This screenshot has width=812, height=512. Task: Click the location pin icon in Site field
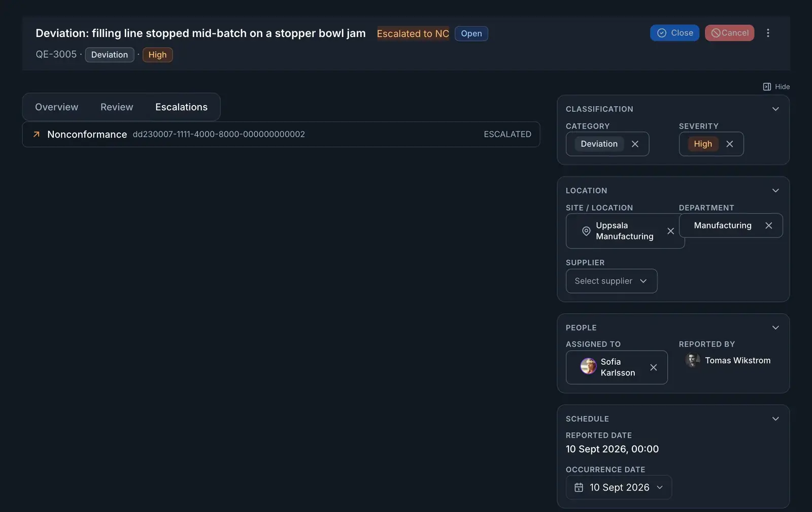pyautogui.click(x=586, y=231)
